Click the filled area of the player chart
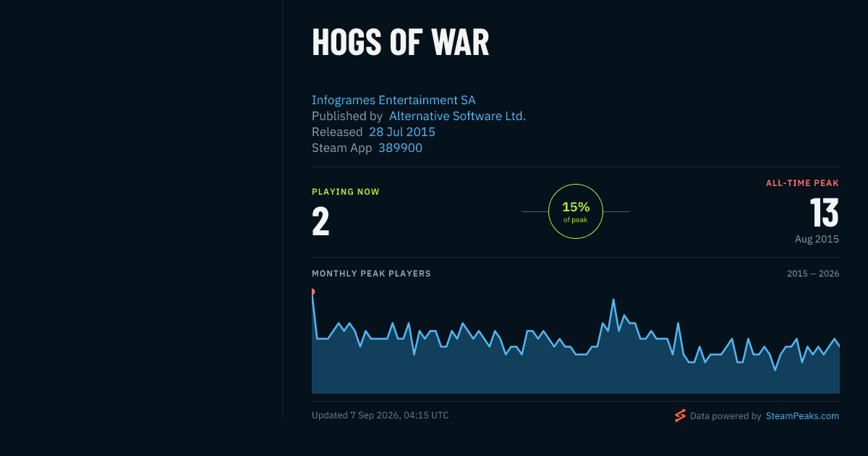Screen dimensions: 868x456 click(576, 373)
